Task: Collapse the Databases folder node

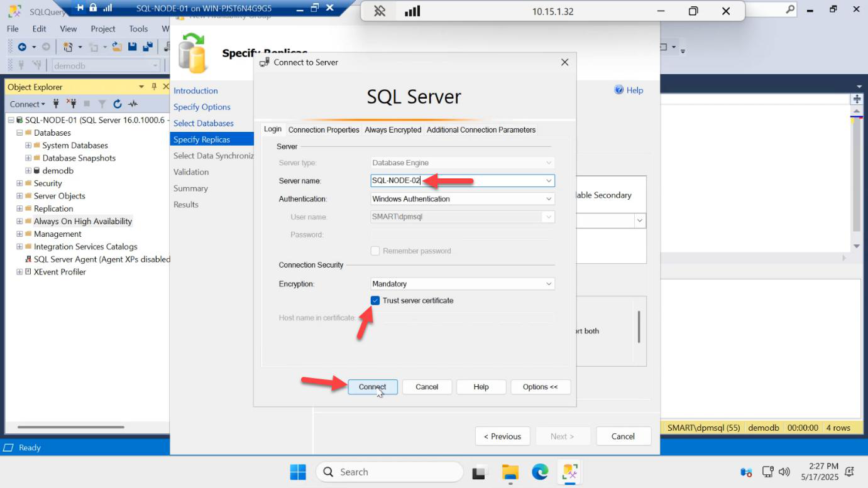Action: point(19,133)
